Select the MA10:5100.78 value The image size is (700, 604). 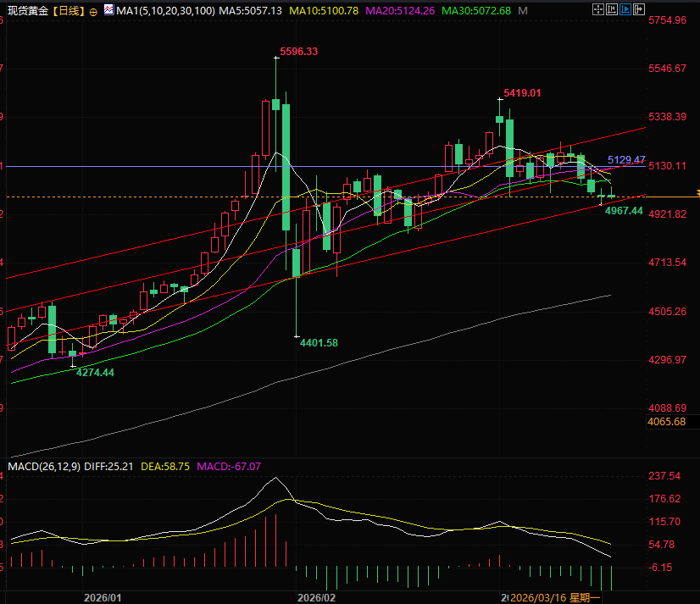324,11
